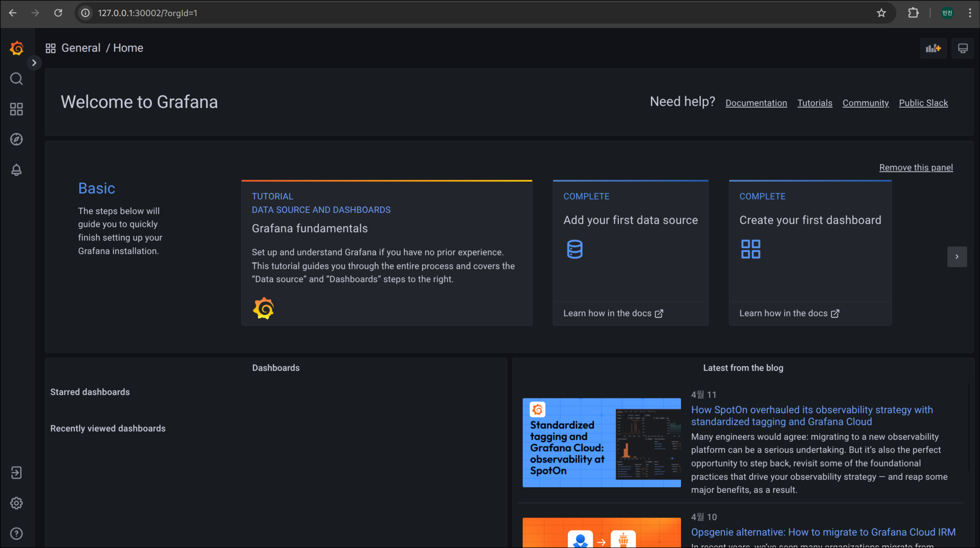Click Starred dashboards heading

pos(90,392)
